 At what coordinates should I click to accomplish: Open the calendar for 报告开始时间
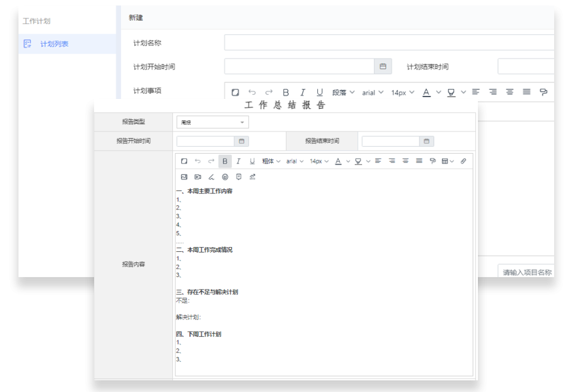242,141
